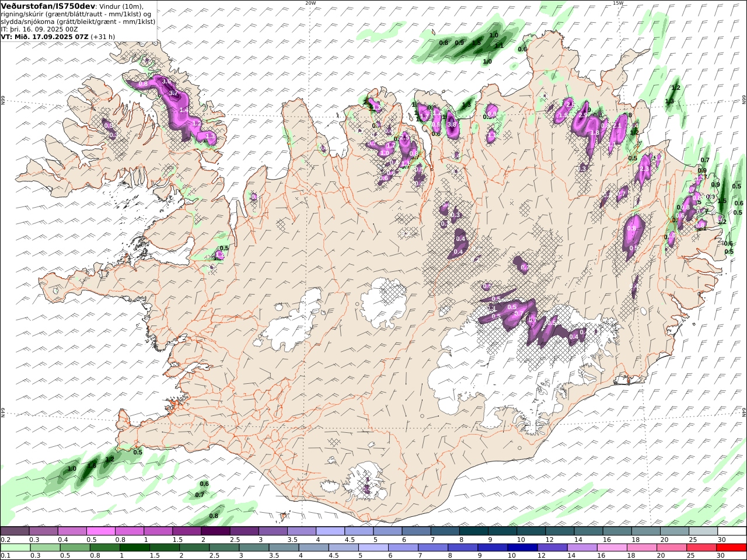The image size is (747, 560).
Task: Select the grey-blue 3.5 swatch in rain scale
Action: point(284,548)
